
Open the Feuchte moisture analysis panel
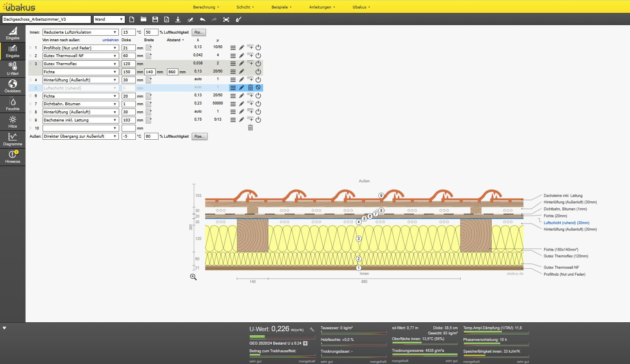point(13,104)
